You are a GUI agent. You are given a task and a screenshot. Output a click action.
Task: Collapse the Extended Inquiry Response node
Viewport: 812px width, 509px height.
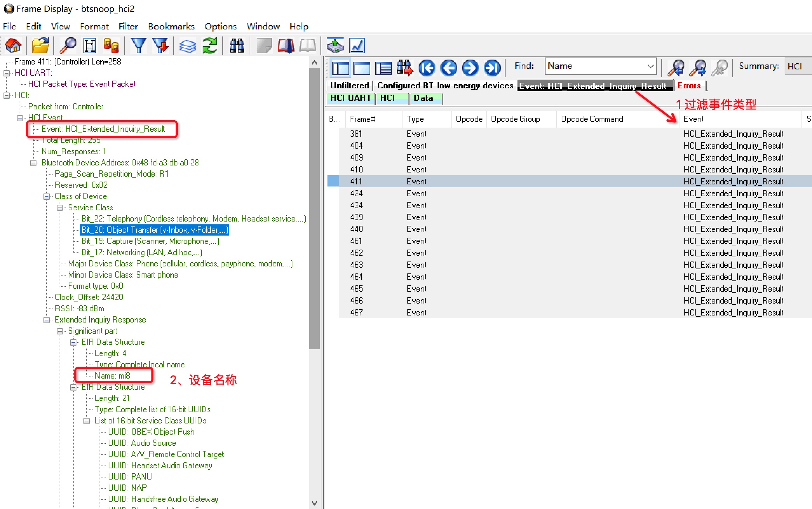pyautogui.click(x=47, y=320)
